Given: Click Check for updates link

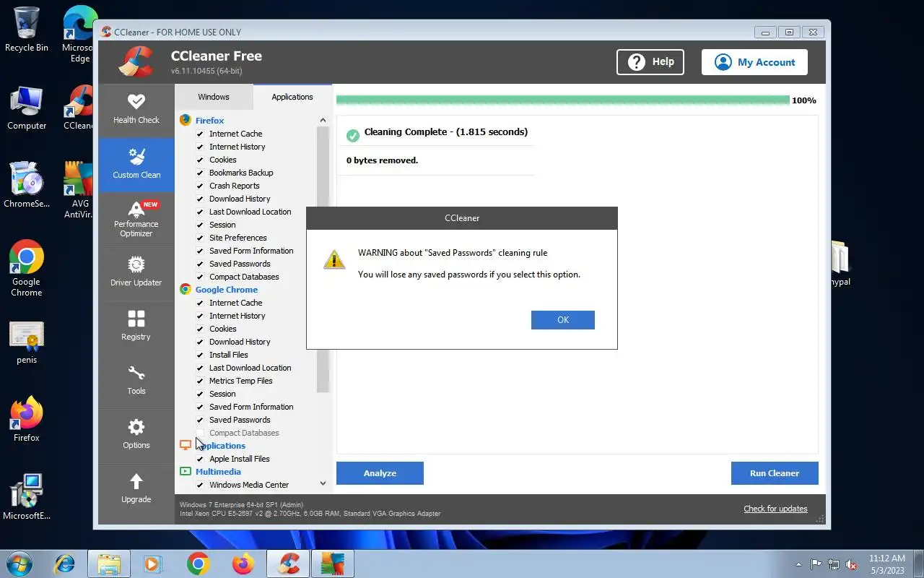Looking at the screenshot, I should pos(775,509).
